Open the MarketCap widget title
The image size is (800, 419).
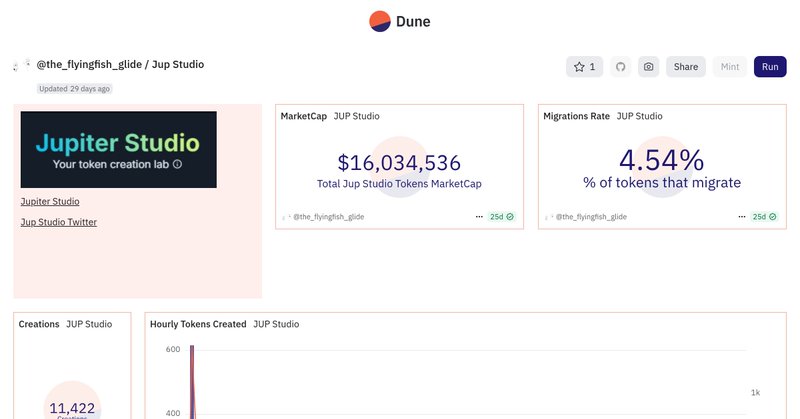pyautogui.click(x=304, y=116)
